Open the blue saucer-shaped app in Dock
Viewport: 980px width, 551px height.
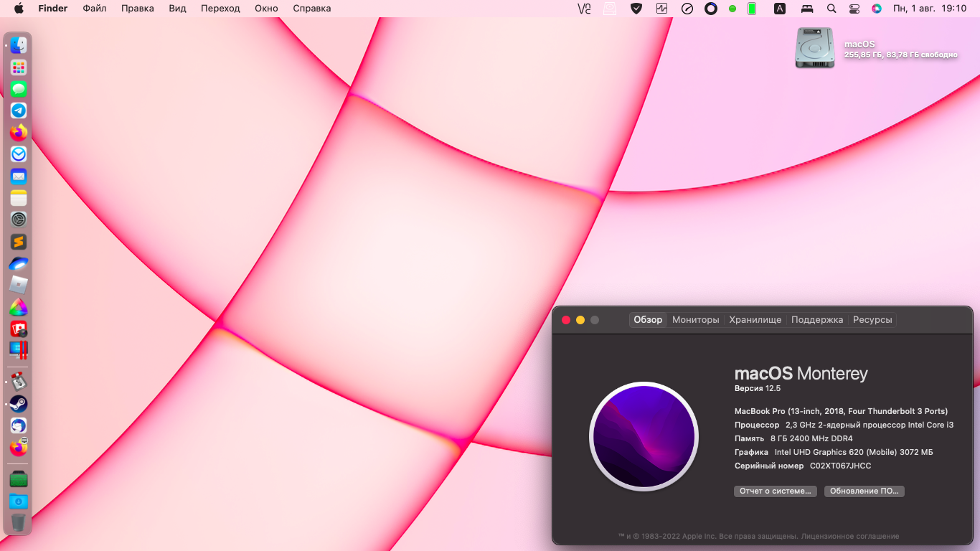(x=19, y=263)
